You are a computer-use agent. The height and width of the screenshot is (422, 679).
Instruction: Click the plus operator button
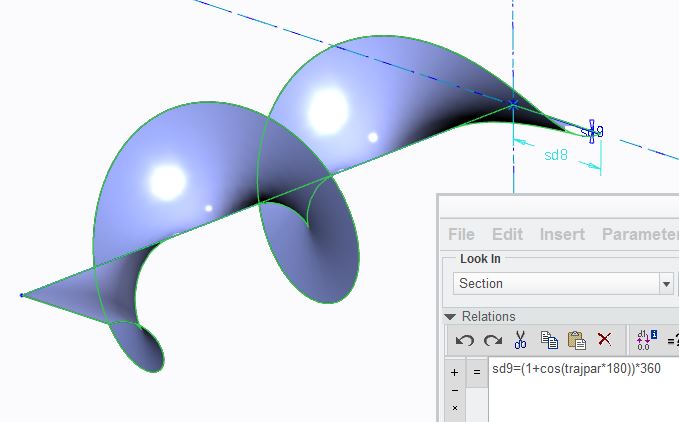[454, 372]
